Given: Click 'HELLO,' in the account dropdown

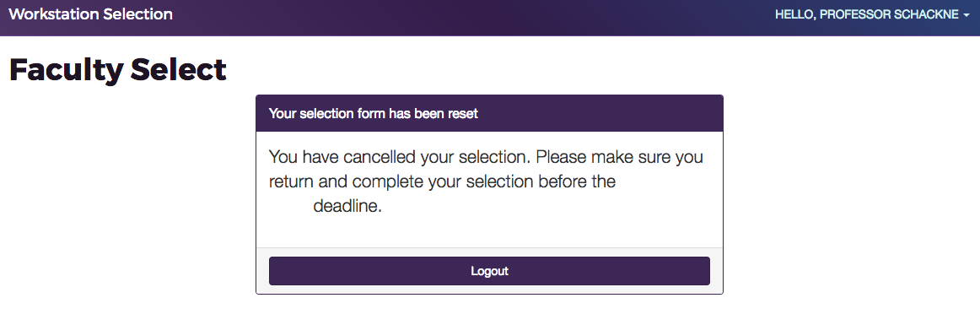Looking at the screenshot, I should click(x=795, y=14).
